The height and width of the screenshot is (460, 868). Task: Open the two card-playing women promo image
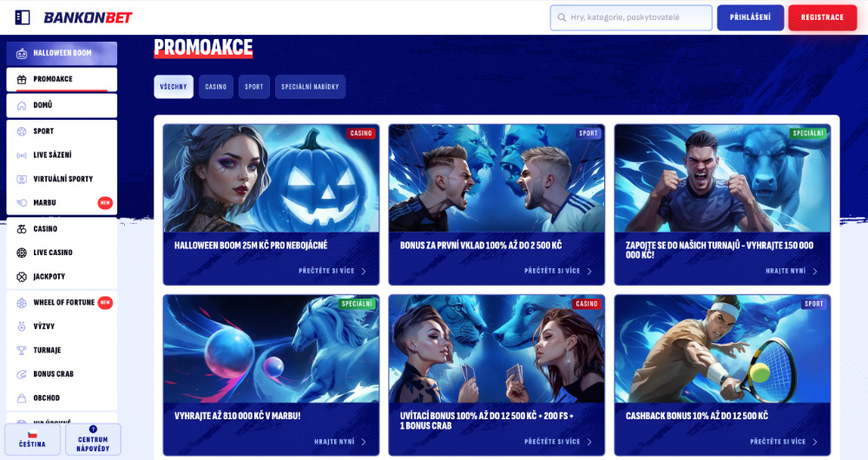pyautogui.click(x=496, y=349)
